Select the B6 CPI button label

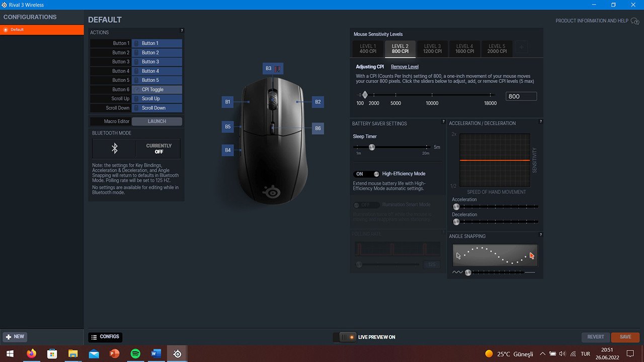[x=317, y=128]
